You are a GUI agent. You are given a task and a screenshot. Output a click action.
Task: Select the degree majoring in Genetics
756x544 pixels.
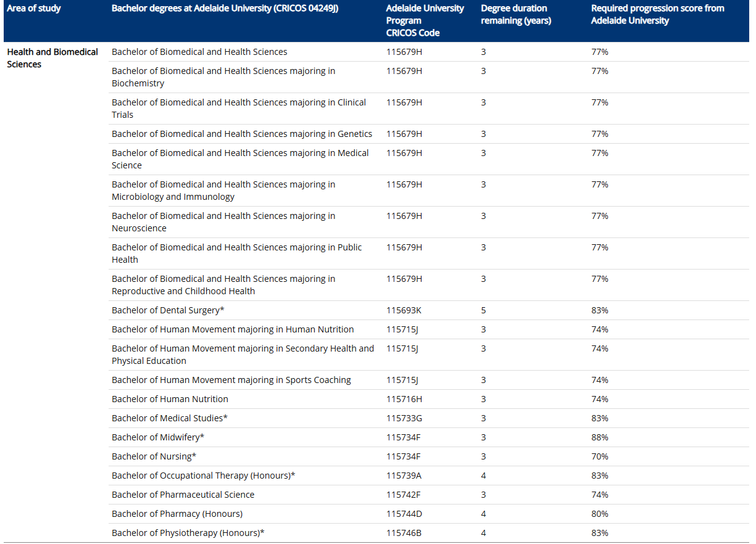[x=242, y=134]
